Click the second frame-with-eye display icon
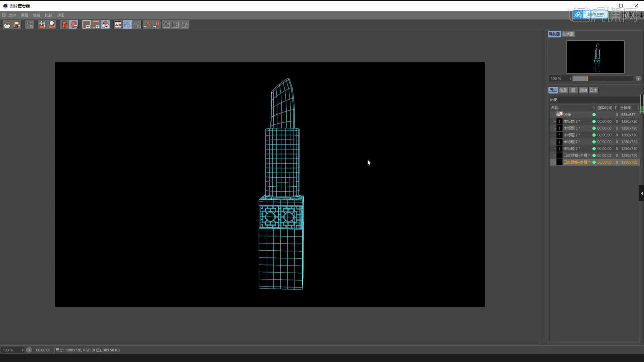Screen dimensions: 644x362 click(x=96, y=24)
